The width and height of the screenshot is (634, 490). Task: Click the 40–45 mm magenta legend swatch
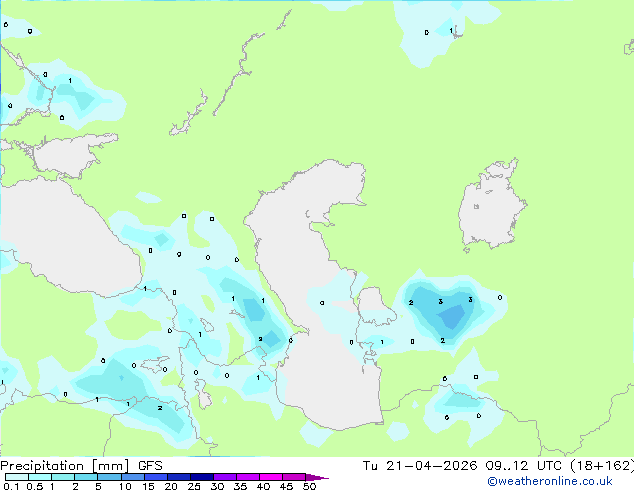tap(271, 477)
